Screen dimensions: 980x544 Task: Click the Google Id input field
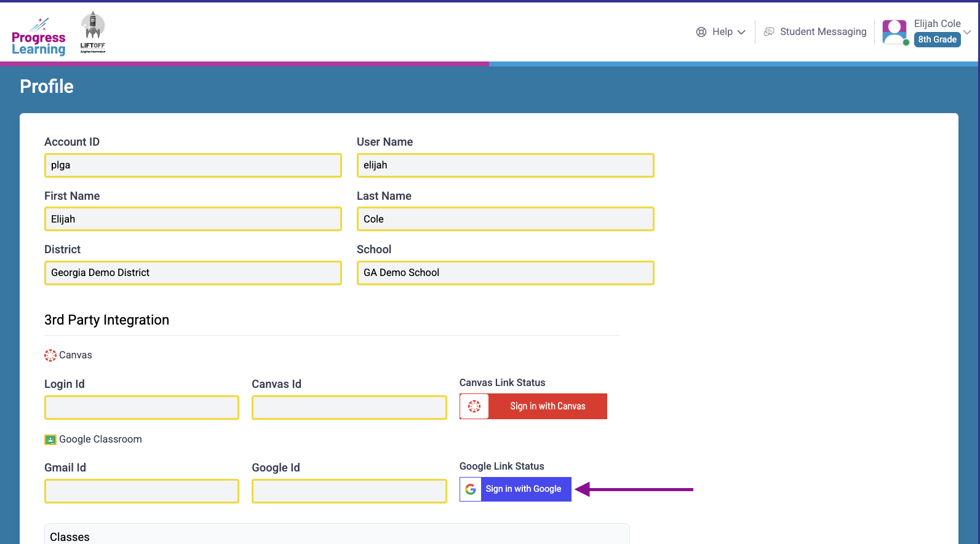point(349,491)
